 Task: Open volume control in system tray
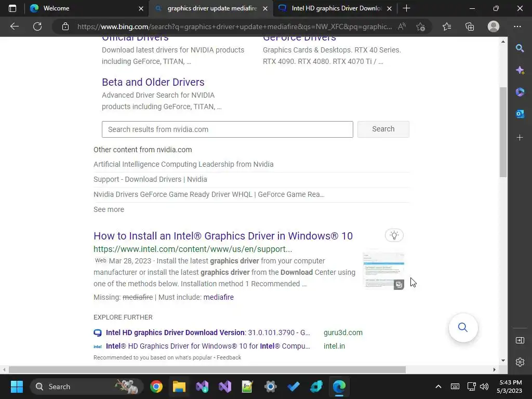484,387
